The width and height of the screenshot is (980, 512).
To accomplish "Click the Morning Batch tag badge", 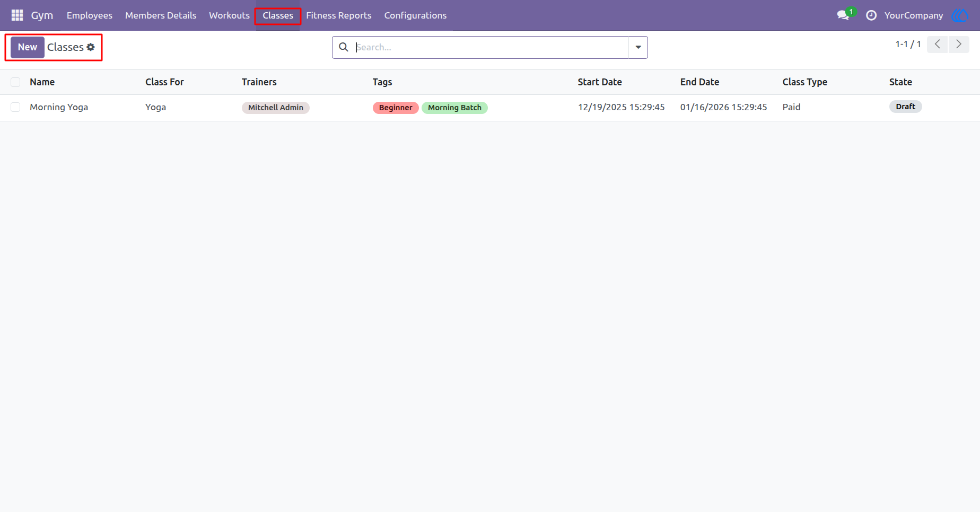I will pos(454,108).
